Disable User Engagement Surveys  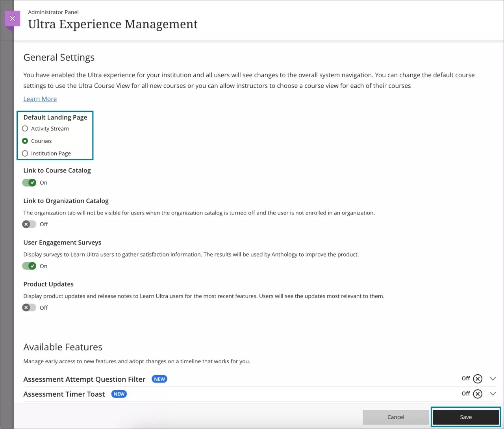pos(30,266)
